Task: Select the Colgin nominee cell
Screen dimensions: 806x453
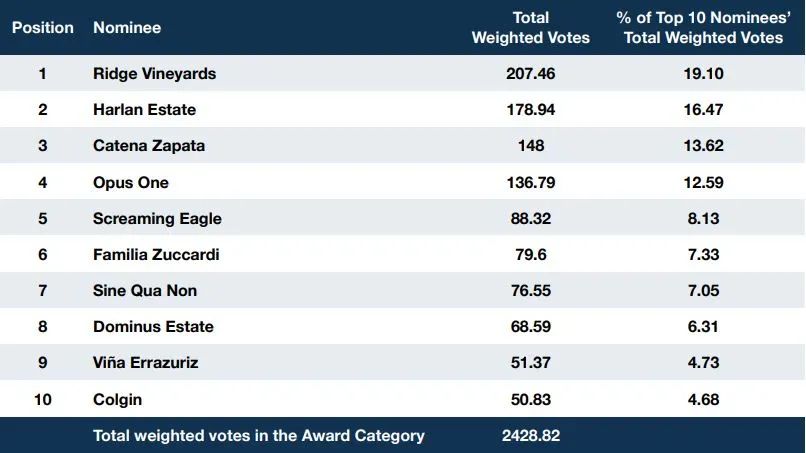Action: pyautogui.click(x=117, y=400)
